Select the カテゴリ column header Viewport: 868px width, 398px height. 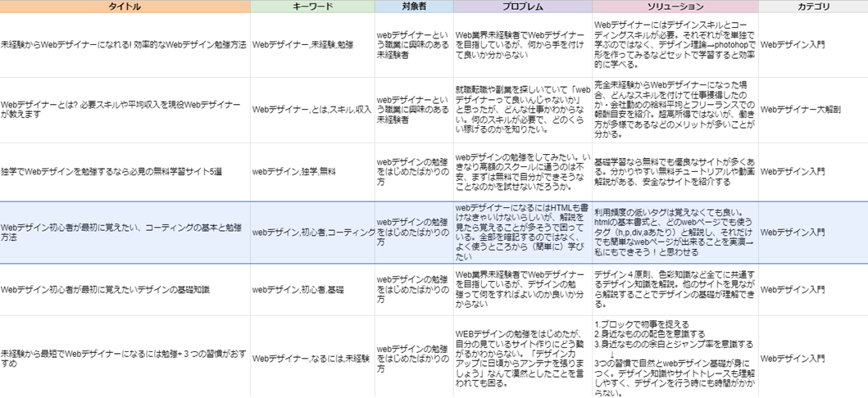(x=813, y=7)
